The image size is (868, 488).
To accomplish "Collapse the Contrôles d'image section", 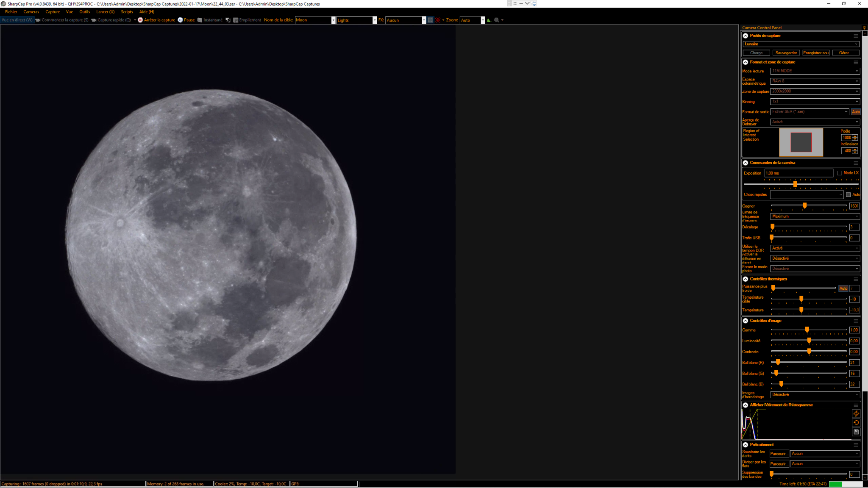I will coord(746,321).
